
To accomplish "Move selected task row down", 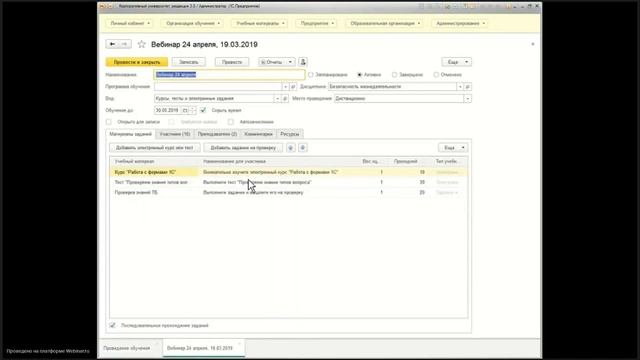I will 303,148.
